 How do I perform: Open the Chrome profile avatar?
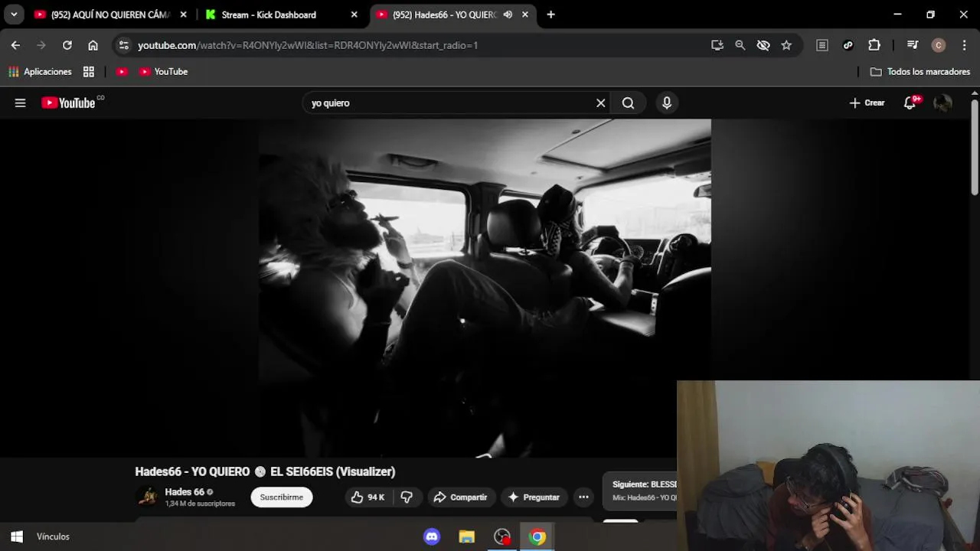(x=939, y=45)
